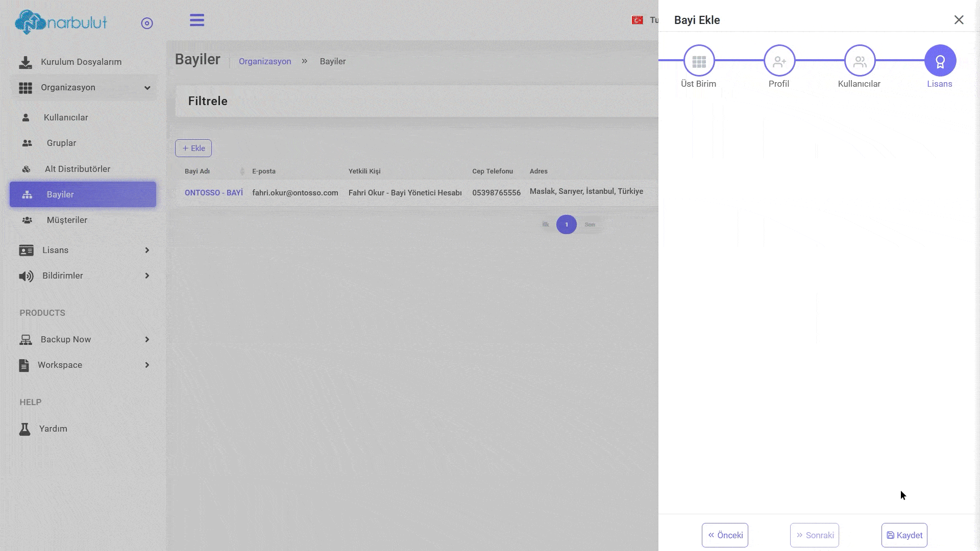This screenshot has height=551, width=980.
Task: Go to the Profil wizard step icon
Action: (x=779, y=61)
